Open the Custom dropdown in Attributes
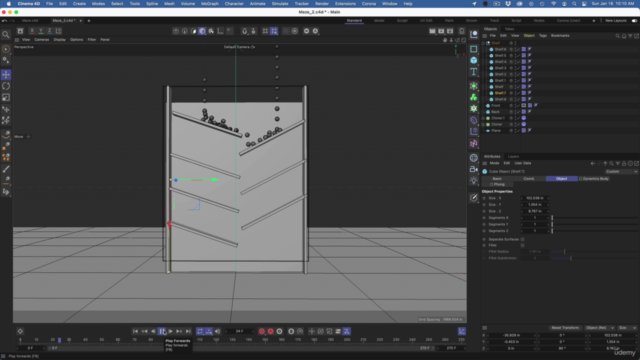Image resolution: width=640 pixels, height=360 pixels. tap(621, 171)
